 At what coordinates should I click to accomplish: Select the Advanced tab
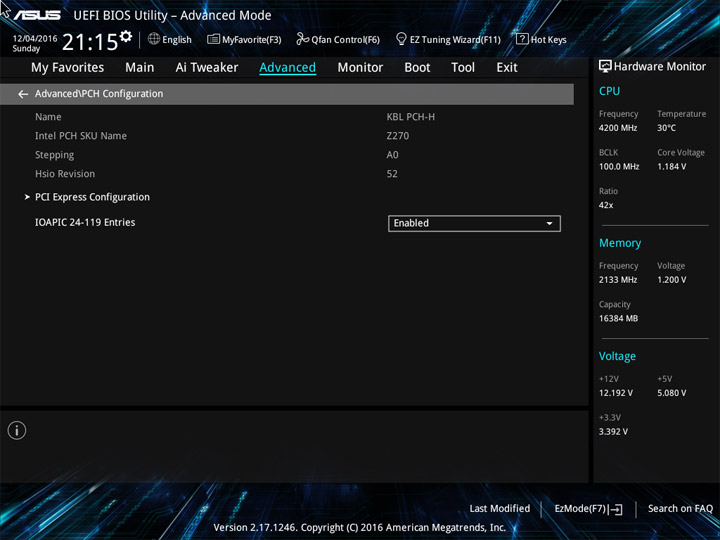[x=287, y=68]
